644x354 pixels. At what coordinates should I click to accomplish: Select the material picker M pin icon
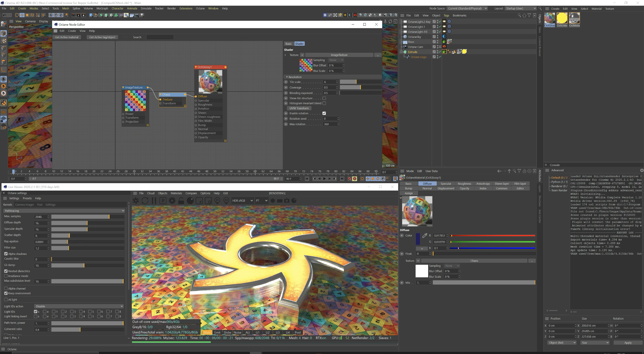point(226,201)
